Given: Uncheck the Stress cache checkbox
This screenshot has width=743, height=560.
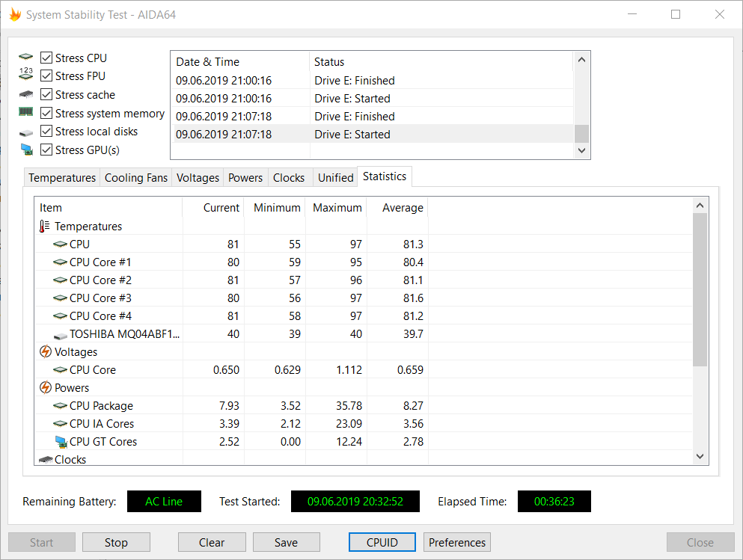Looking at the screenshot, I should tap(46, 94).
